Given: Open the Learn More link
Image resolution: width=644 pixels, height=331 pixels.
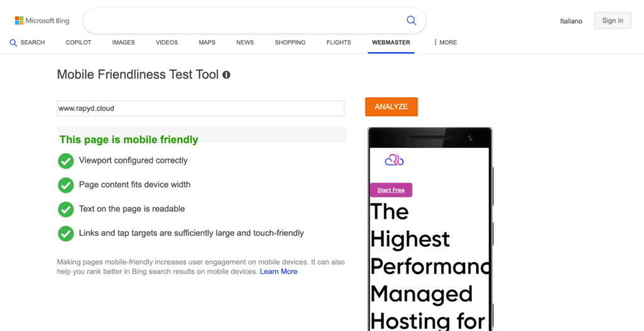Looking at the screenshot, I should 279,271.
